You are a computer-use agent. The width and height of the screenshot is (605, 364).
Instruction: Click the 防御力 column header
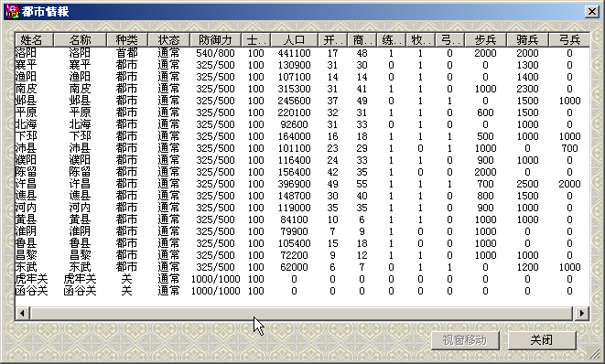point(215,39)
